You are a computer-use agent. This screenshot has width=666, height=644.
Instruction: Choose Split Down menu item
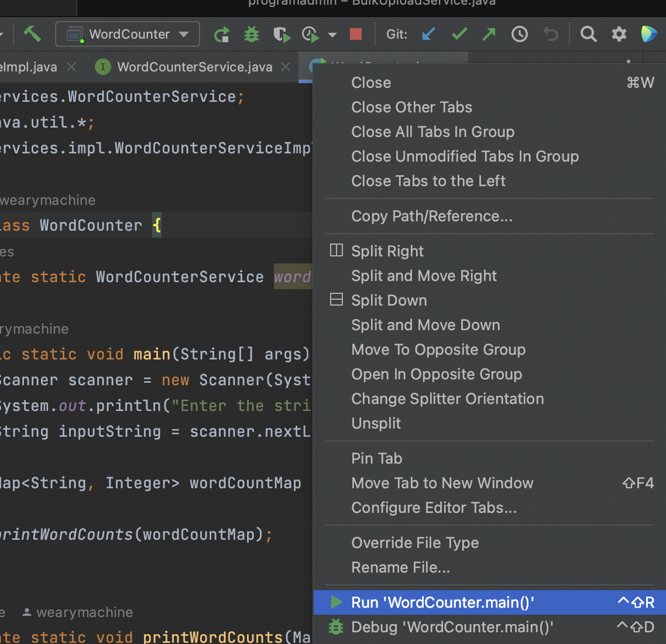490,300
